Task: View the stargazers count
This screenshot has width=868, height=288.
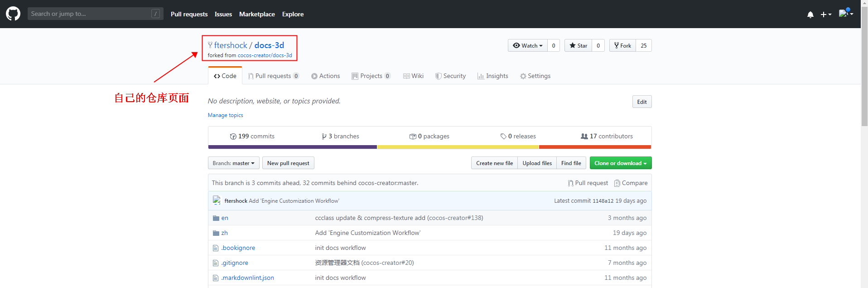Action: tap(598, 45)
